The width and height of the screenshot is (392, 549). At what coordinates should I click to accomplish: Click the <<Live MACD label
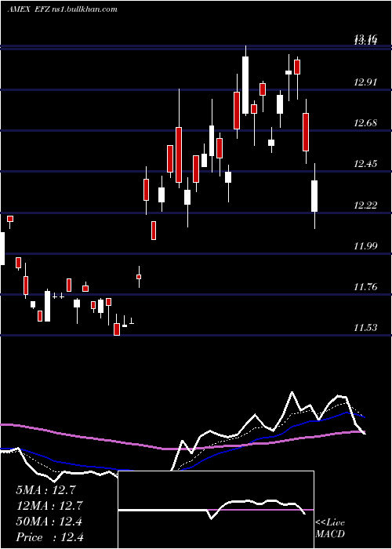(x=330, y=528)
